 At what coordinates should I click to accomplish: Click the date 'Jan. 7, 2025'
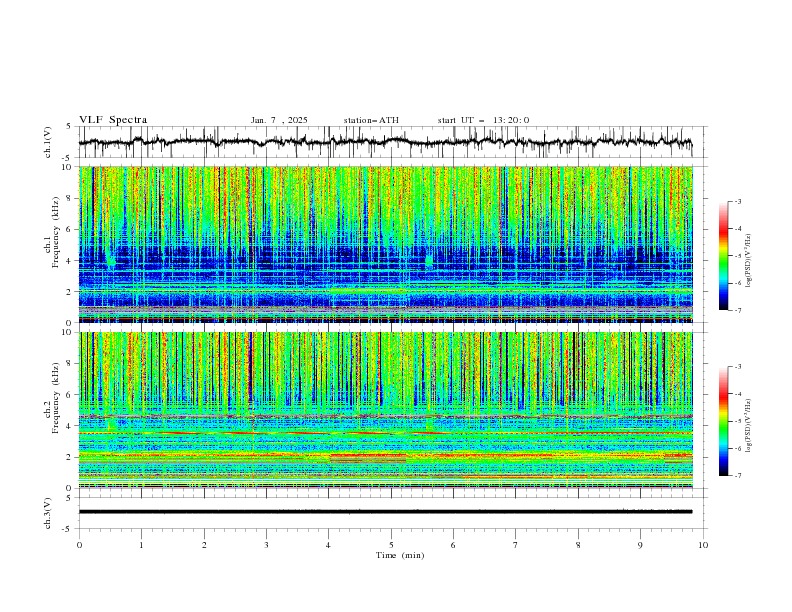point(279,120)
